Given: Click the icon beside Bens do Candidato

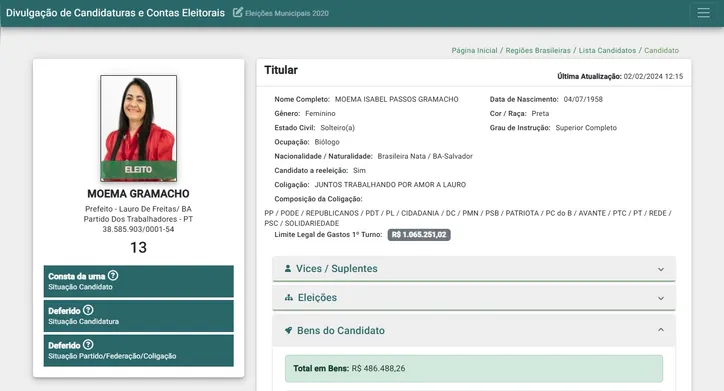Looking at the screenshot, I should coord(288,331).
